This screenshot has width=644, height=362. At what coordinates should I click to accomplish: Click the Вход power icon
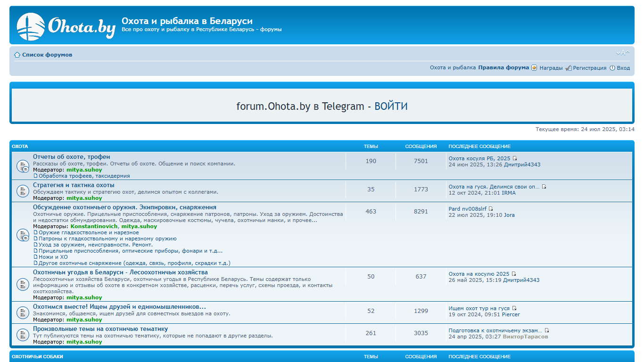[612, 68]
